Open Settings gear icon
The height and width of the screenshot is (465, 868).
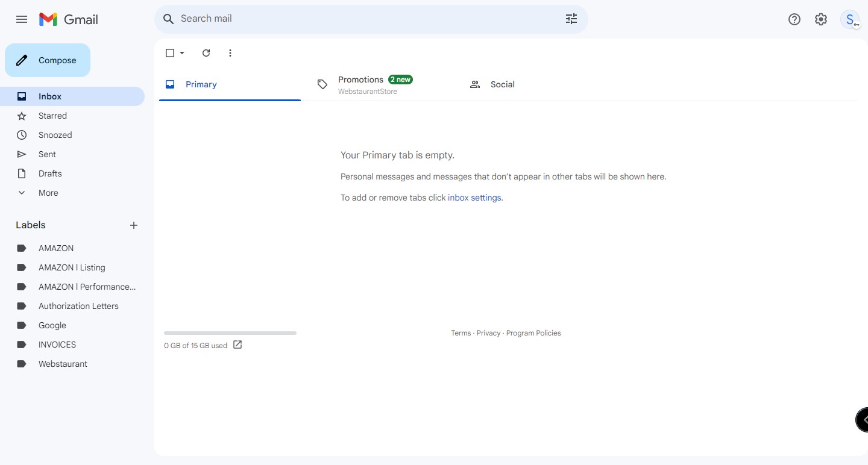coord(821,19)
